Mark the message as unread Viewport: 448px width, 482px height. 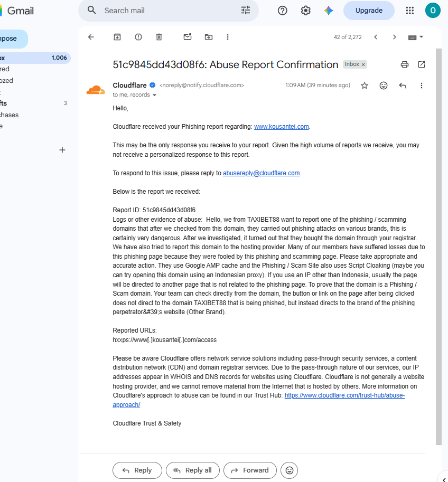point(188,37)
